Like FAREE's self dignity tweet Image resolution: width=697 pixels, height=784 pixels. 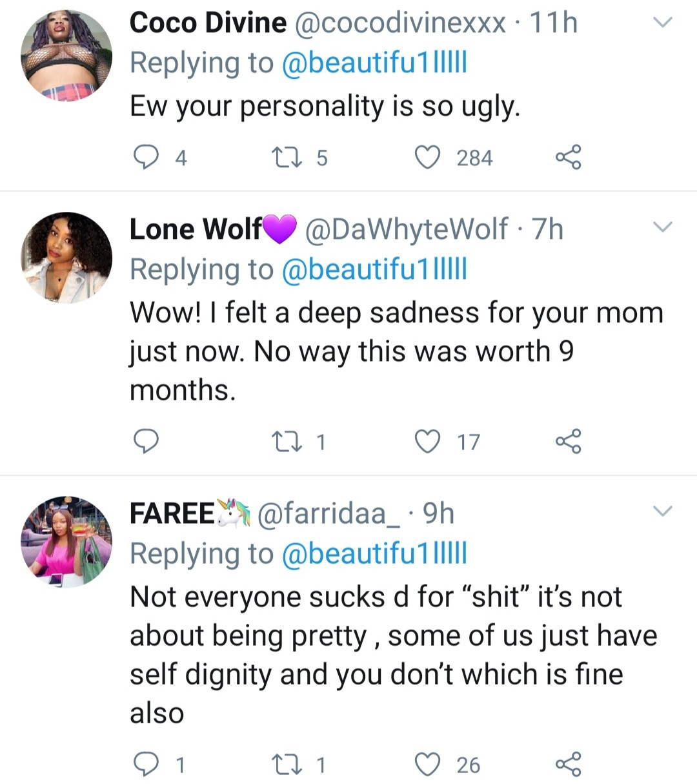coord(427,764)
